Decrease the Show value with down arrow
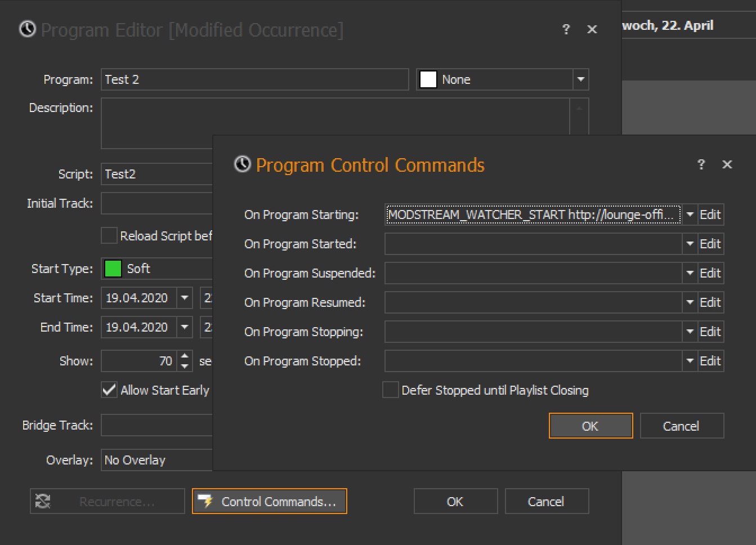Viewport: 756px width, 545px height. click(185, 366)
